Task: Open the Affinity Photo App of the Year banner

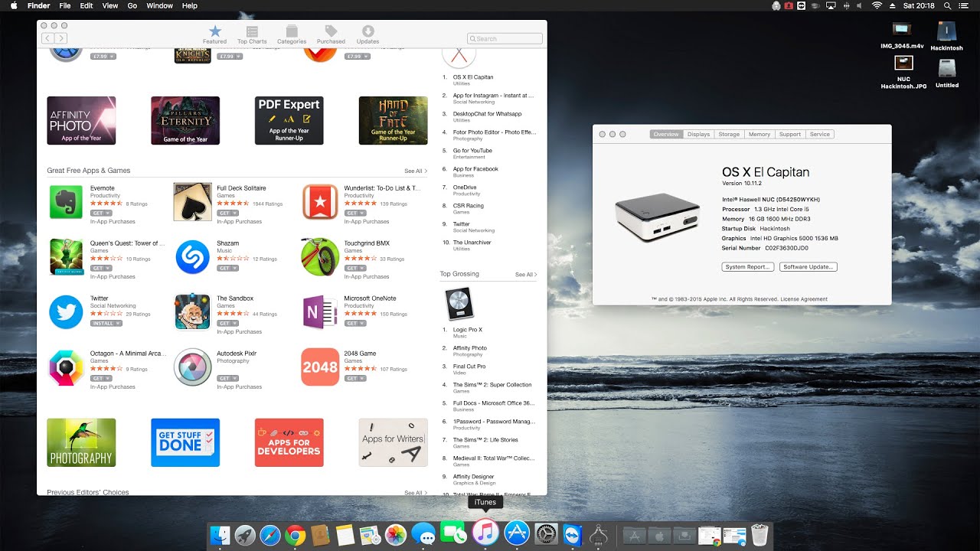Action: tap(81, 120)
